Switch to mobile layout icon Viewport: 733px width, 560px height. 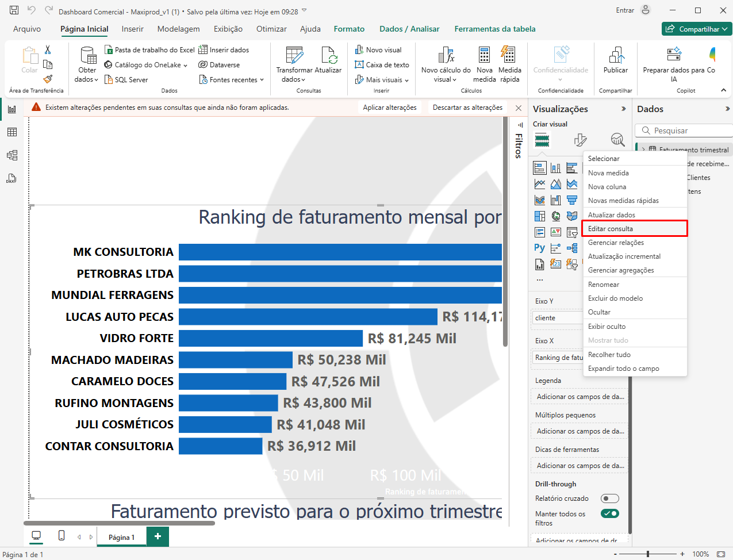point(62,536)
